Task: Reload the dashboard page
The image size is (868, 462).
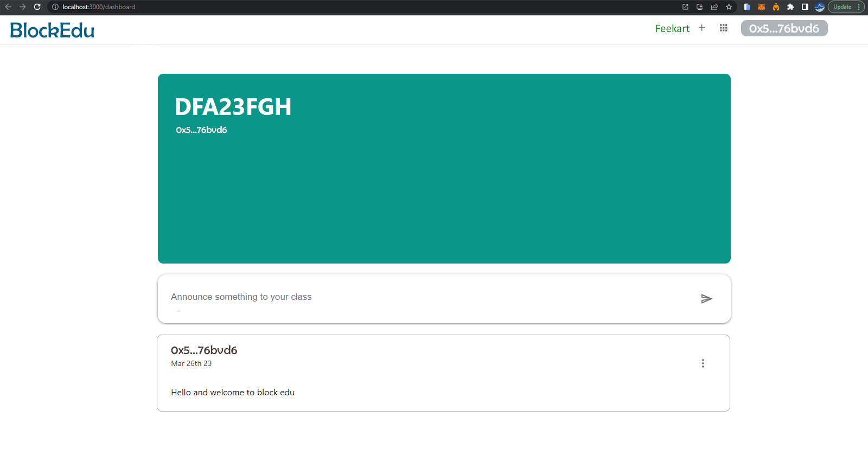Action: (37, 7)
